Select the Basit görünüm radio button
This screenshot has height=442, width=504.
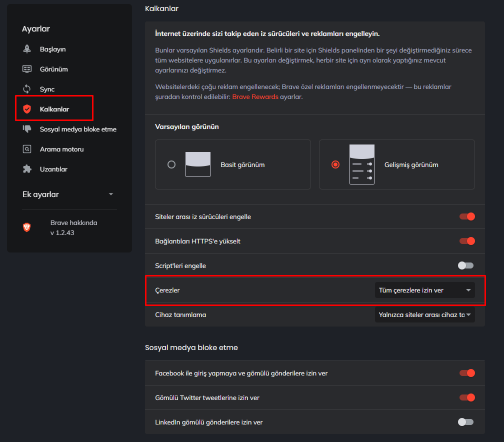171,164
